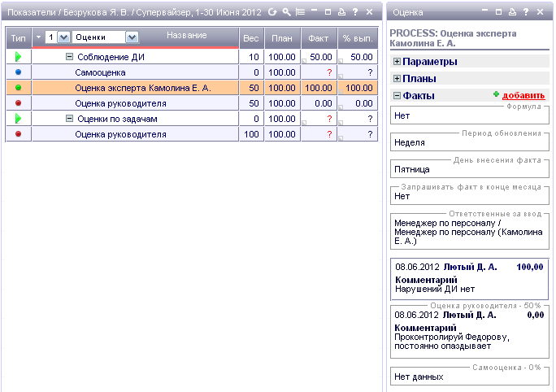Open the small arrow menu before level field
Screen dimensions: 556x392
39,37
